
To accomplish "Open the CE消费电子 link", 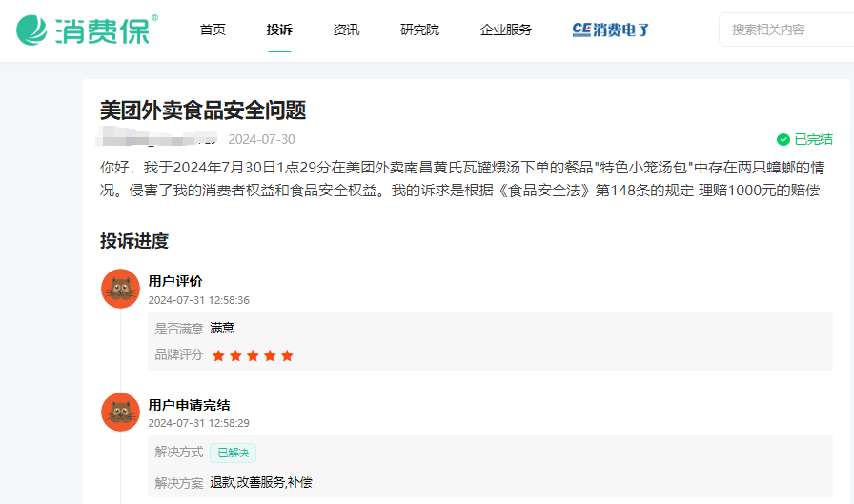I will pos(611,30).
